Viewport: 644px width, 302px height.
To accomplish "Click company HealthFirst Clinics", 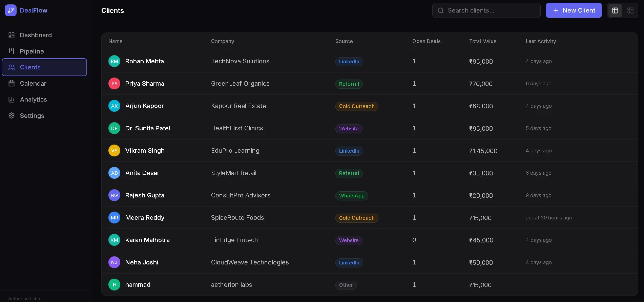I will point(237,128).
